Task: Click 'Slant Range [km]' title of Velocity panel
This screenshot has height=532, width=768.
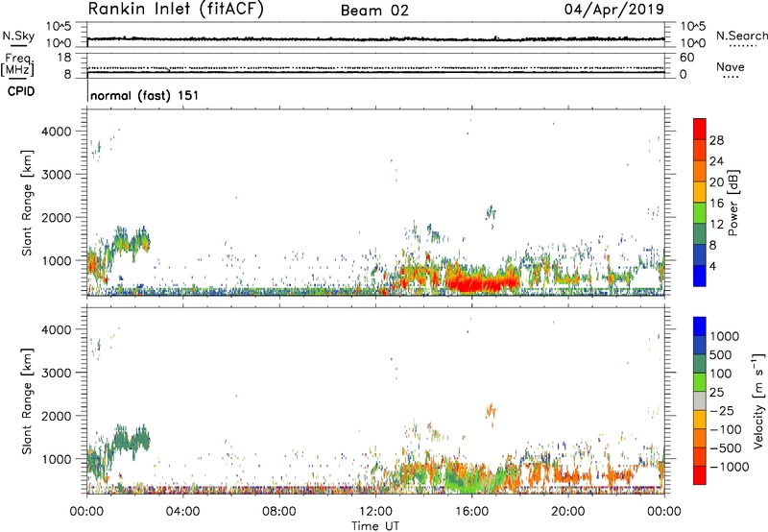Action: pos(27,401)
